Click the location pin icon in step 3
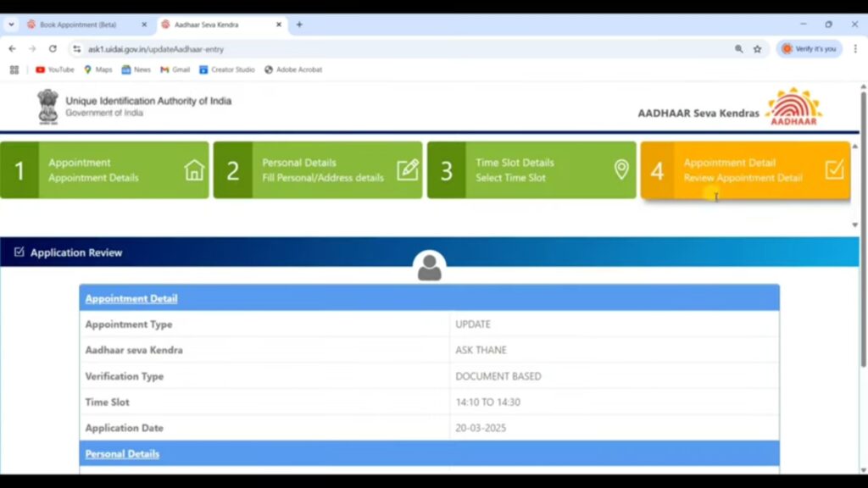The width and height of the screenshot is (868, 488). (621, 169)
